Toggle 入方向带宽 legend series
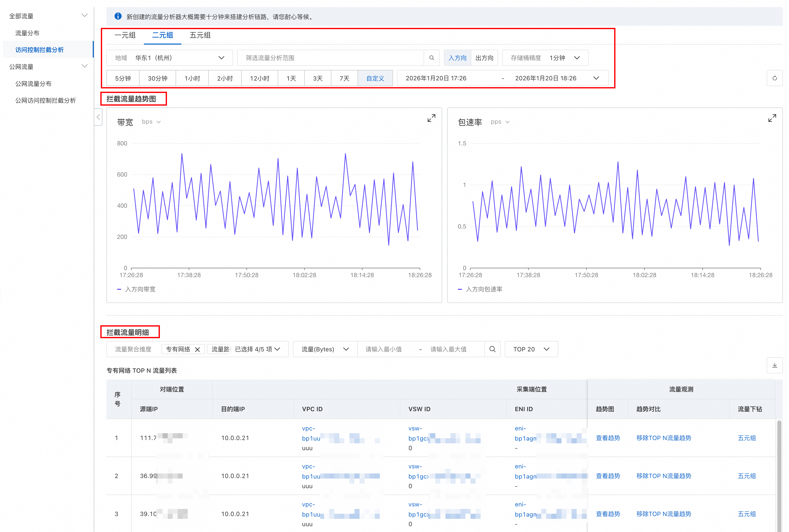This screenshot has height=532, width=789. pos(139,289)
